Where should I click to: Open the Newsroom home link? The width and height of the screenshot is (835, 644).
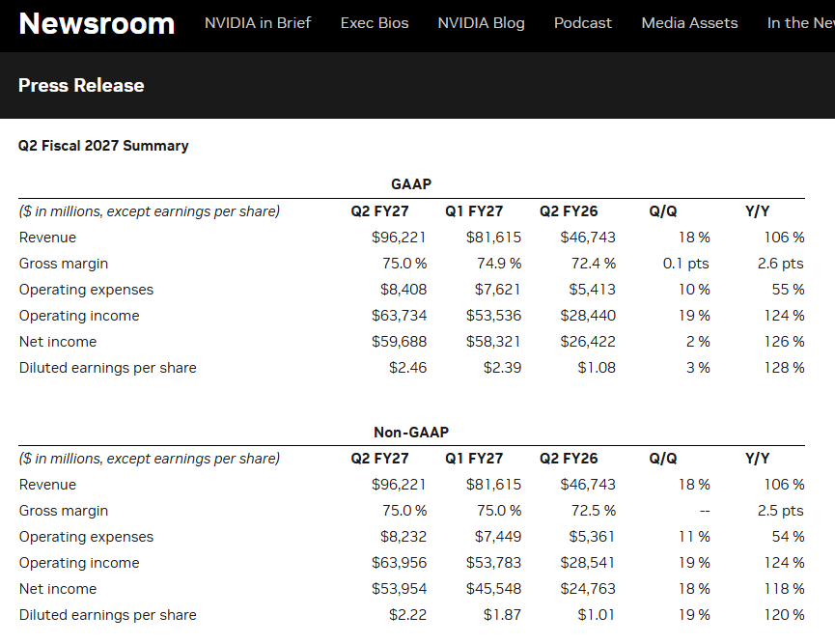(97, 24)
